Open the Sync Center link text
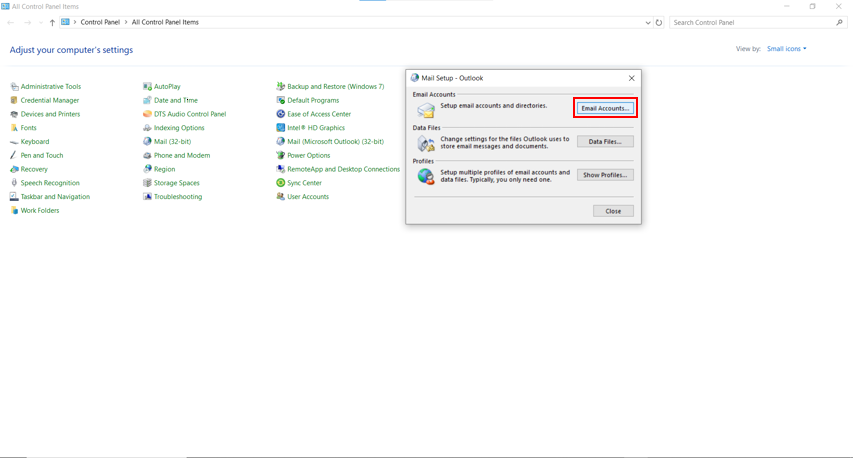The image size is (853, 458). pos(305,183)
